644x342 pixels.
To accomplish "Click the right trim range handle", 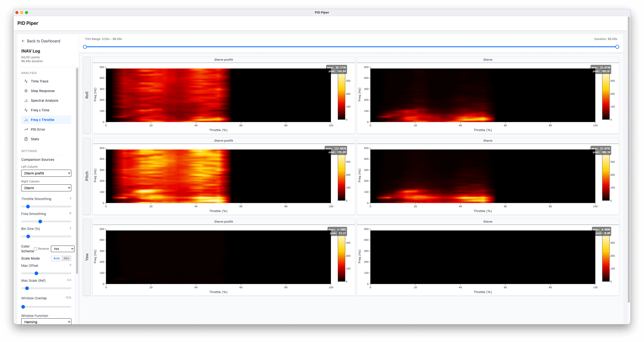I will (x=617, y=47).
